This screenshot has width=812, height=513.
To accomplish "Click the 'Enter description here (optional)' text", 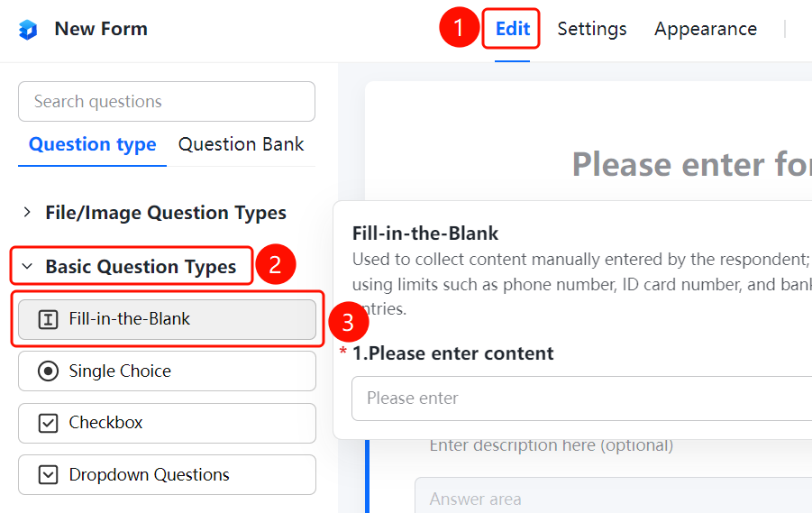I will pos(551,446).
